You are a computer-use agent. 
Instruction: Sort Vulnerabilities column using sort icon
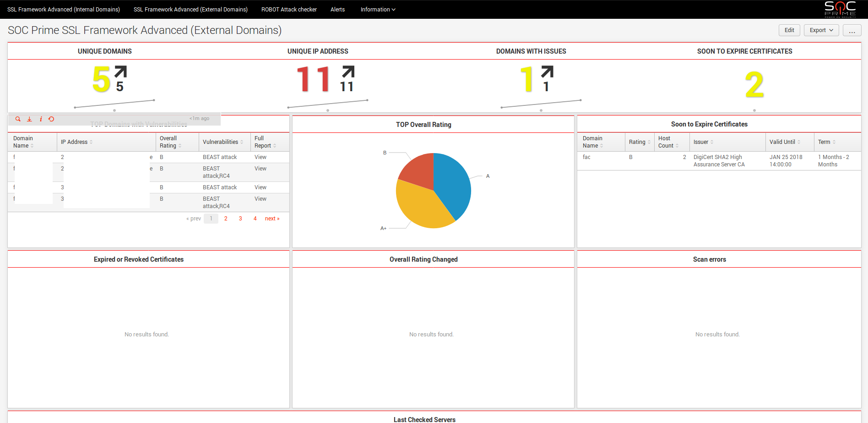tap(242, 142)
